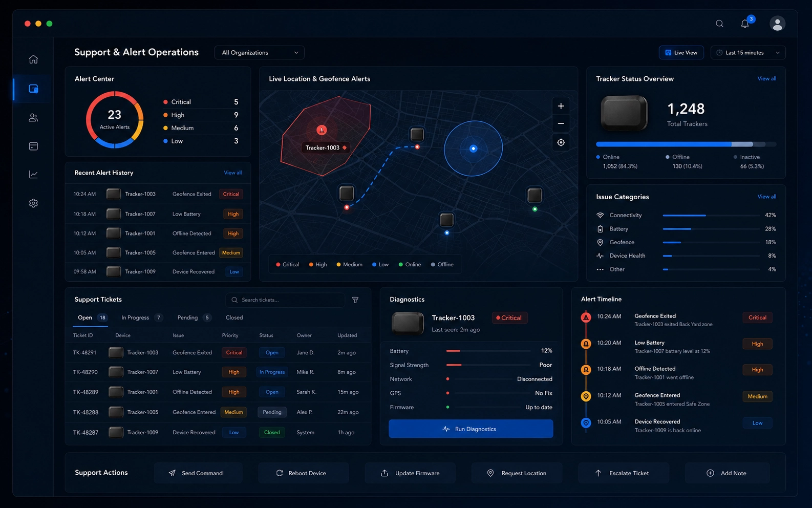Viewport: 812px width, 508px height.
Task: Click the critical alert marker on Tracker-1003
Action: click(x=322, y=130)
